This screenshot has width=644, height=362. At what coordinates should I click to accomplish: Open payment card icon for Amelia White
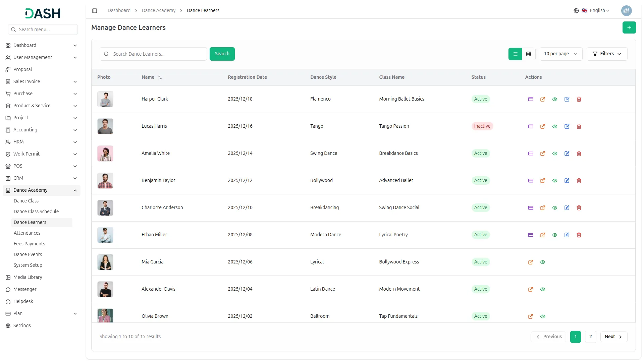(530, 154)
